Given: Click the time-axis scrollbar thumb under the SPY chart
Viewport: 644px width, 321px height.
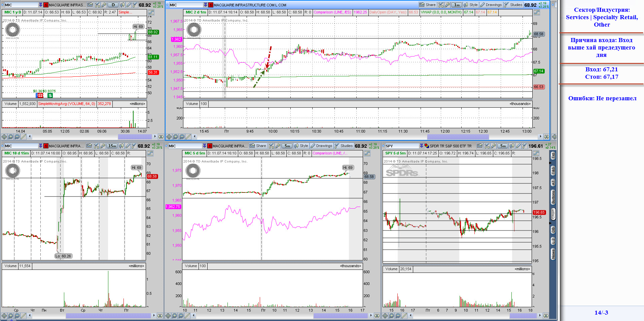Looking at the screenshot, I should click(523, 316).
